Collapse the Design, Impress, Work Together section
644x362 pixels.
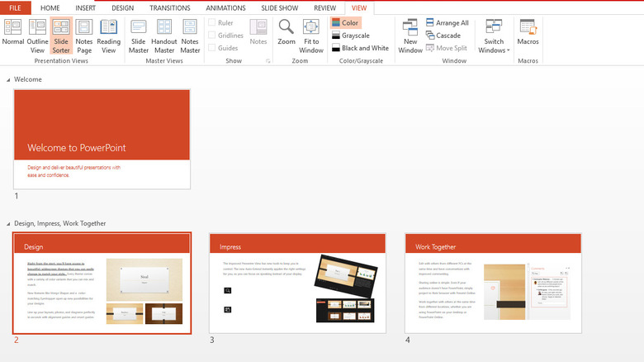click(9, 223)
